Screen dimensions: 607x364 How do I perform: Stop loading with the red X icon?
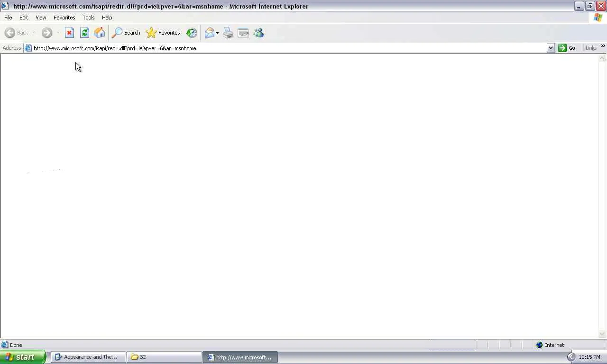click(x=69, y=33)
